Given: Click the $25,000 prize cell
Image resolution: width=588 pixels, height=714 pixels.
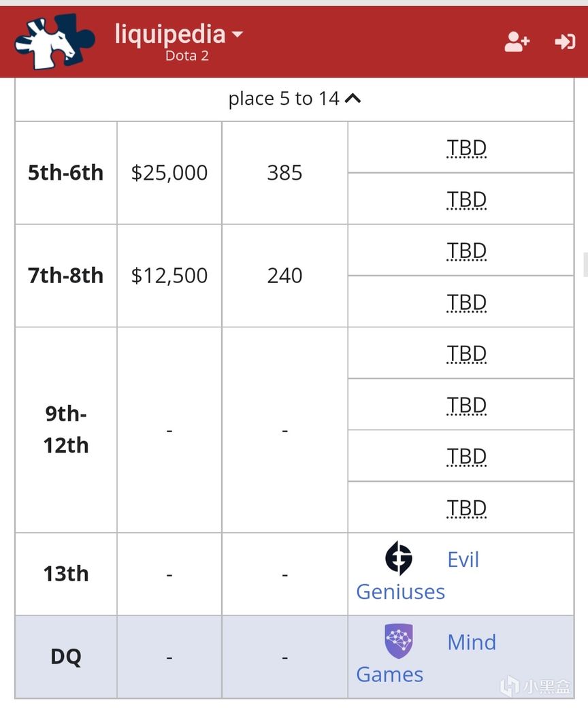Looking at the screenshot, I should [x=169, y=173].
